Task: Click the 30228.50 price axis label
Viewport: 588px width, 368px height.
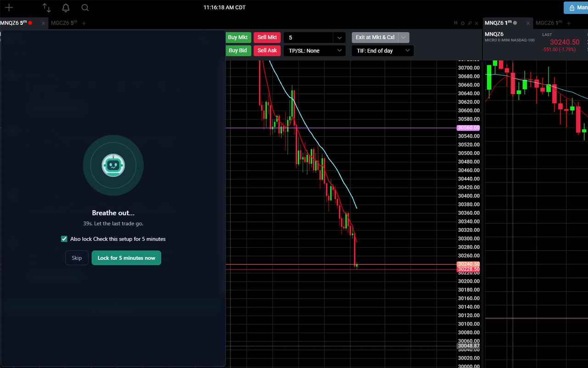Action: coord(468,269)
